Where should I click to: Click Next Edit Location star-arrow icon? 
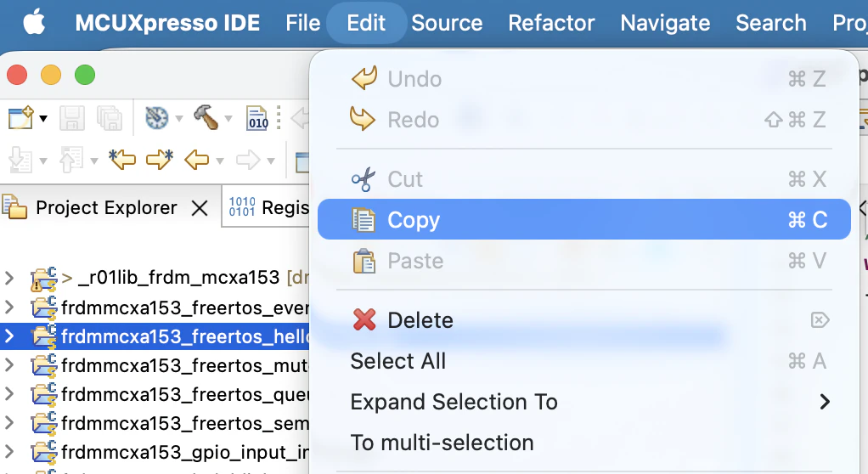[x=160, y=160]
